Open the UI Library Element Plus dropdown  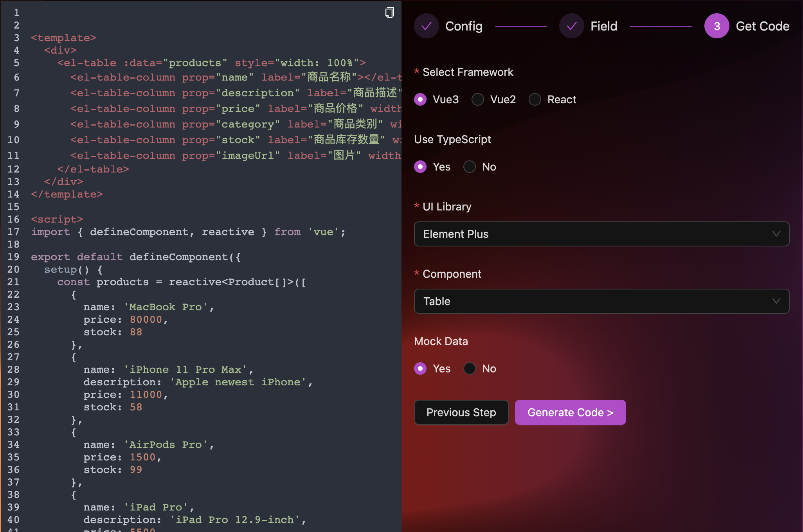(x=601, y=234)
